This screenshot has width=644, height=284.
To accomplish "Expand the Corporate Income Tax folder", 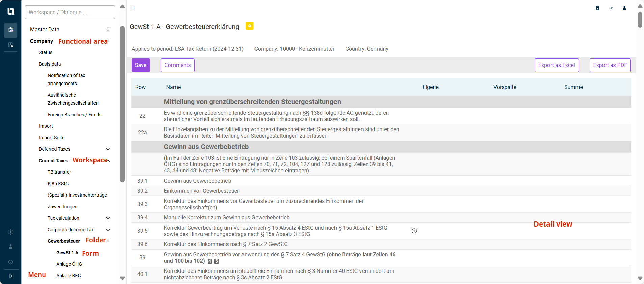I will 108,230.
